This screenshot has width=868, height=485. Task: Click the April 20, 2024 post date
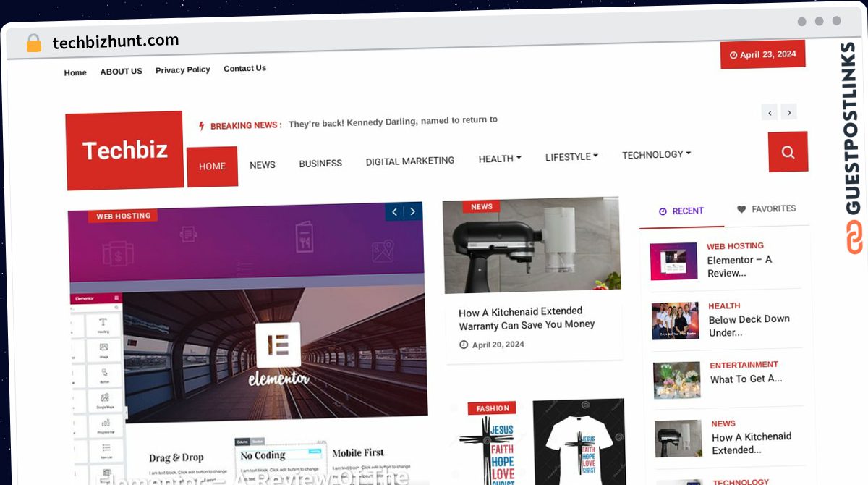tap(492, 345)
